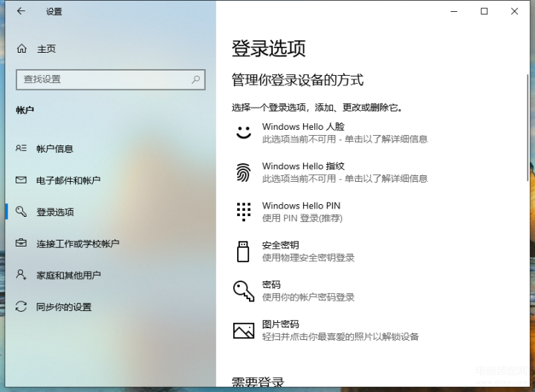This screenshot has width=535, height=392.
Task: Open 同步你的设置 in the sidebar
Action: point(64,307)
